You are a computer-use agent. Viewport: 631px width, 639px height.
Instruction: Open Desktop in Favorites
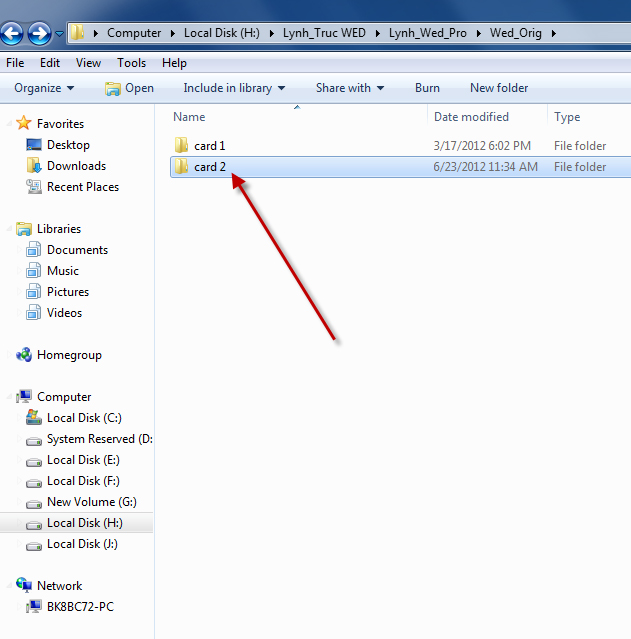68,145
